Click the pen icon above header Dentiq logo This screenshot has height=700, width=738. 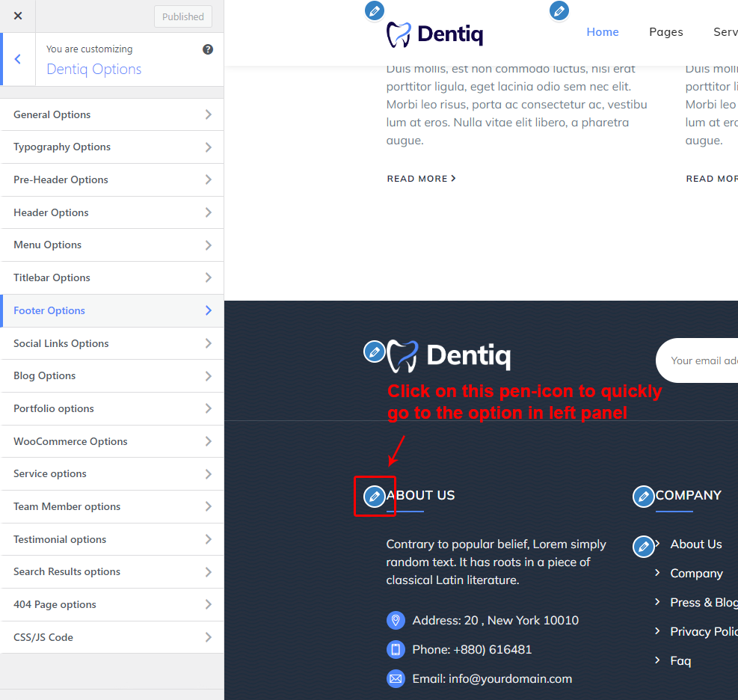375,11
